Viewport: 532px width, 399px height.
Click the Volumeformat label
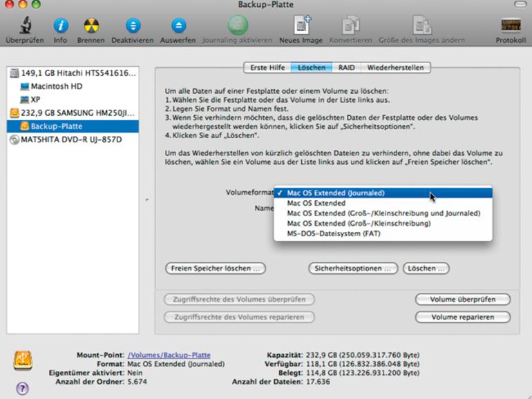249,193
